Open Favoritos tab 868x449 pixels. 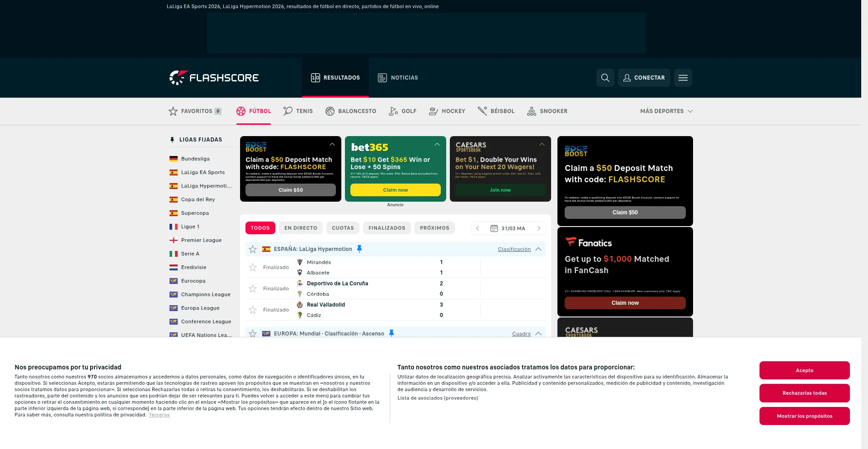195,111
